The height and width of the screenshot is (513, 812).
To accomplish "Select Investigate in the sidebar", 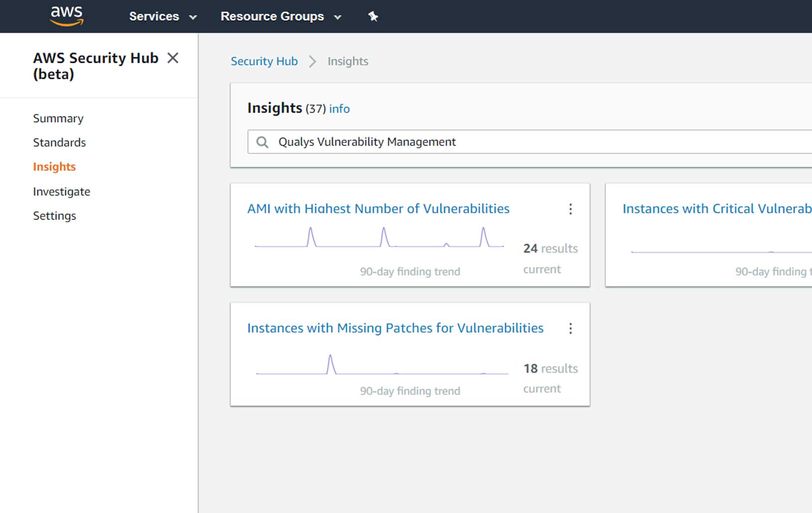I will 61,191.
